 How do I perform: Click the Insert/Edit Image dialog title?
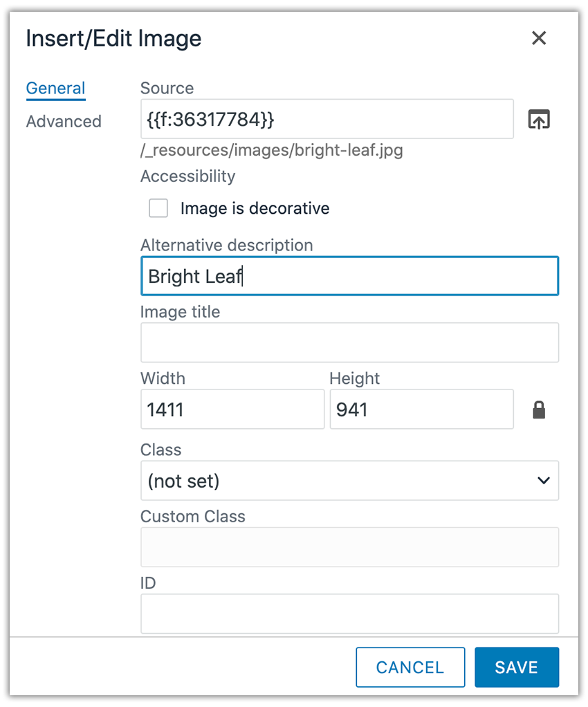pos(113,39)
